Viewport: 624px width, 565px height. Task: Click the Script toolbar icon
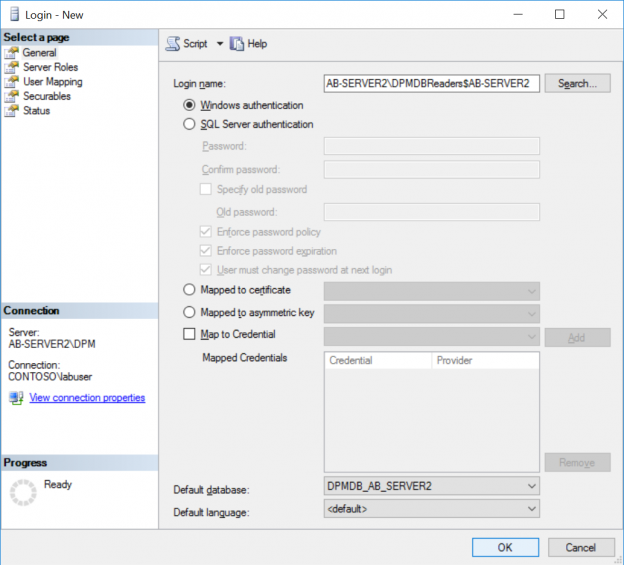coord(173,43)
